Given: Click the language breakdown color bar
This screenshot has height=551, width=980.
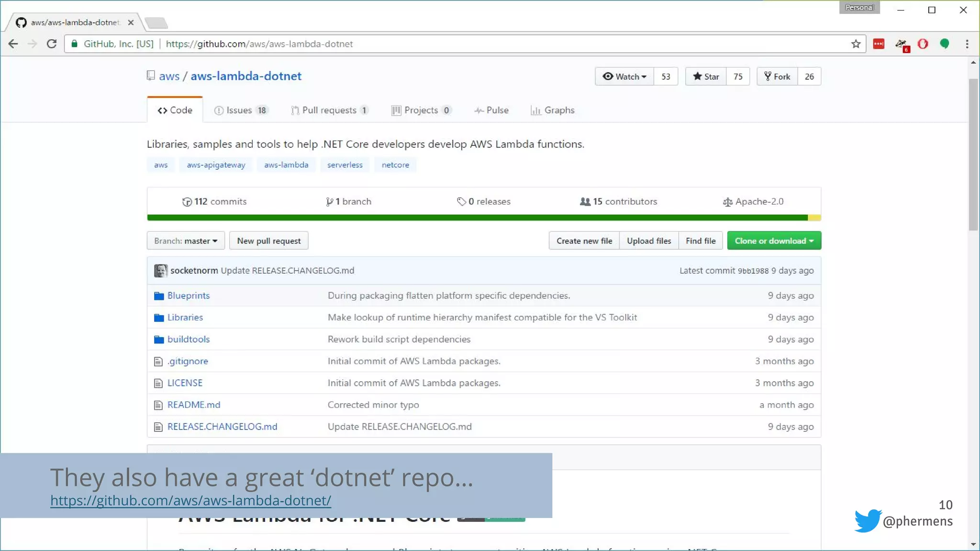Looking at the screenshot, I should [484, 218].
